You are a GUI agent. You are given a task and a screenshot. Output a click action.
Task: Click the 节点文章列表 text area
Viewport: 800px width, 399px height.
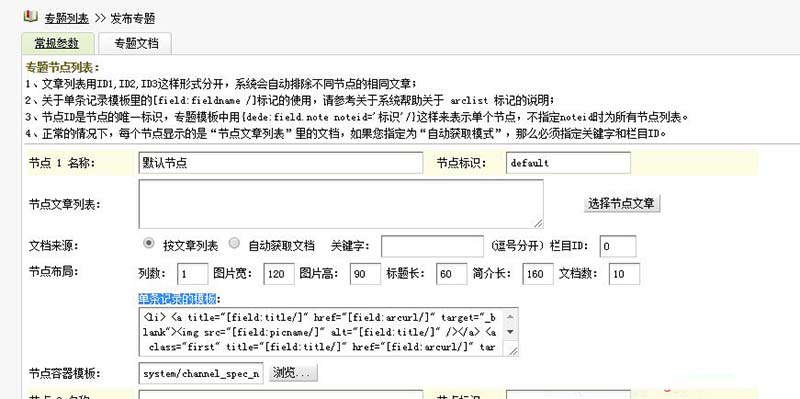point(341,204)
